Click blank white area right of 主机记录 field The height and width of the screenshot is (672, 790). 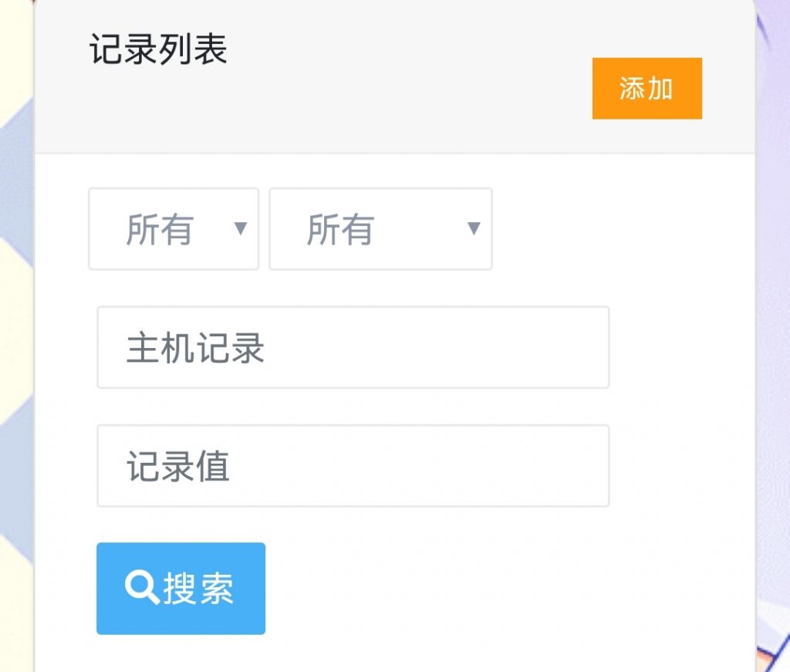[x=679, y=347]
